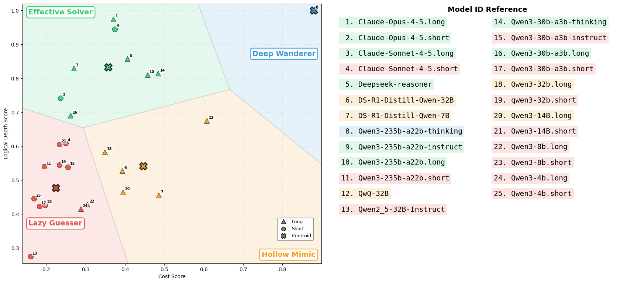Select reference entry '3. Claude-Sonnet-4-5.long'
Image resolution: width=644 pixels, height=283 pixels.
[397, 54]
